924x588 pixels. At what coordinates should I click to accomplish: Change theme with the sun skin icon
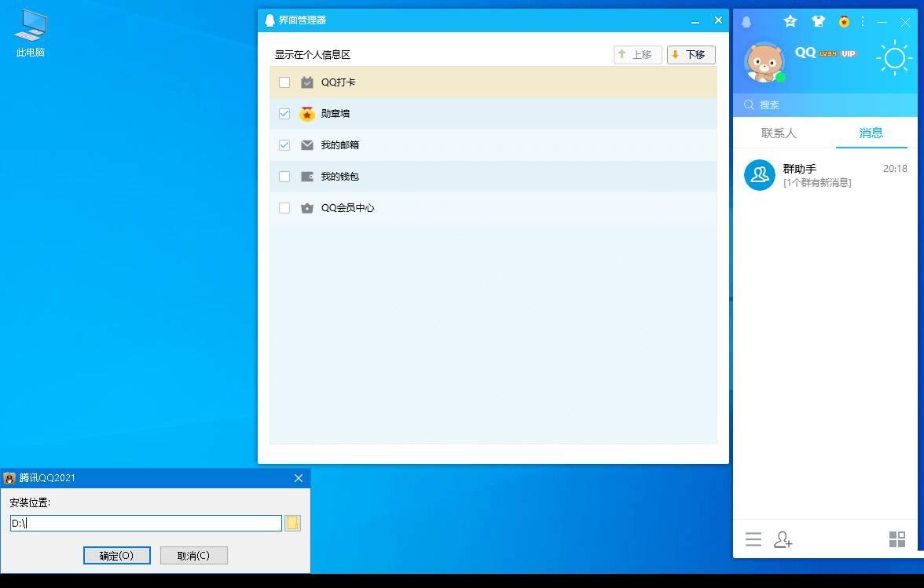(895, 58)
